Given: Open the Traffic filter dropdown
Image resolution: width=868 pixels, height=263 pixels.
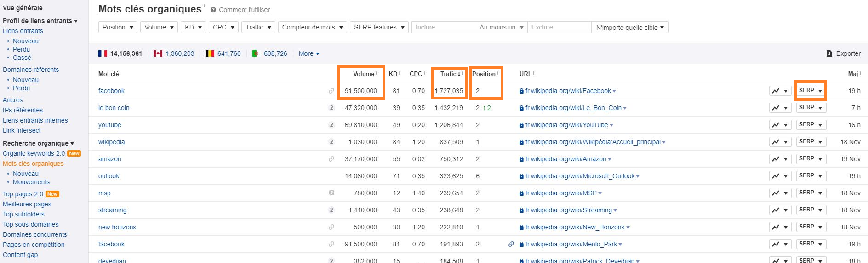Looking at the screenshot, I should [258, 27].
